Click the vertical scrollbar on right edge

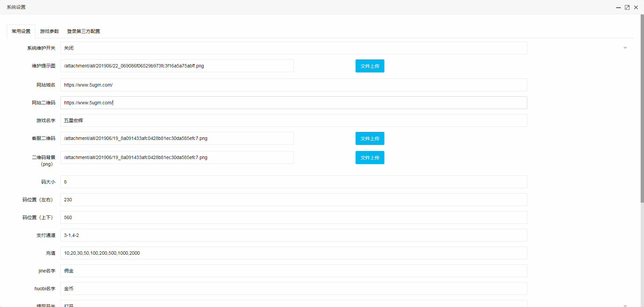[642, 107]
